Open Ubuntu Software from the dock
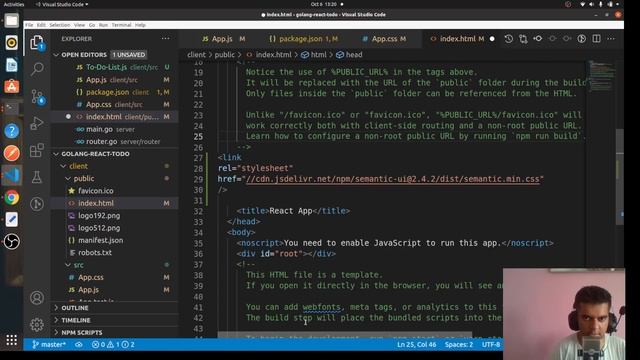 pyautogui.click(x=11, y=87)
